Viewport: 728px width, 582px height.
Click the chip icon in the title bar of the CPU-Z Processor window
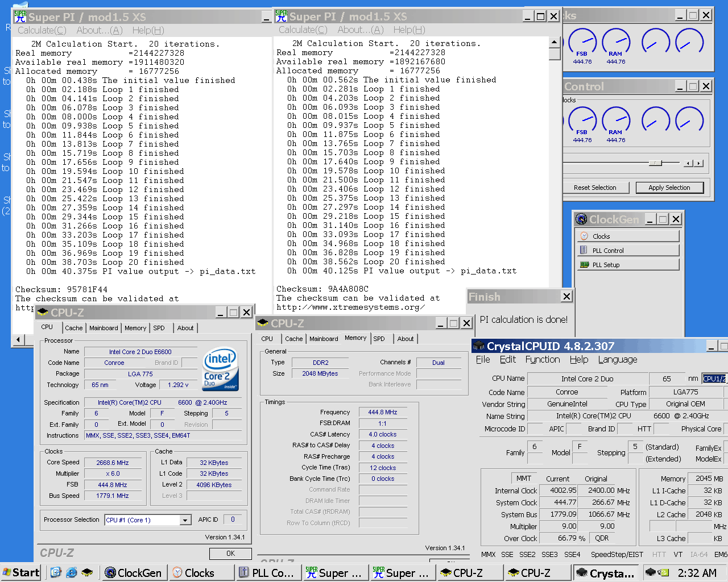(x=42, y=312)
